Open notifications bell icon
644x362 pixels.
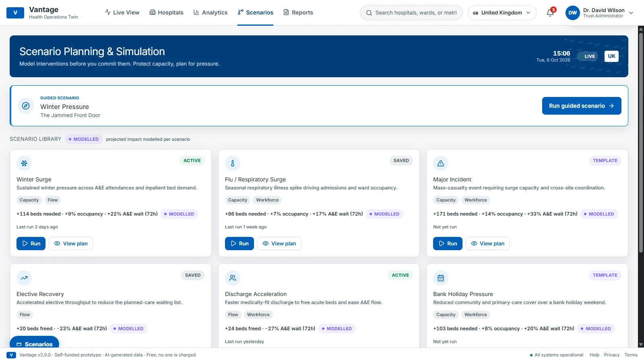(550, 13)
